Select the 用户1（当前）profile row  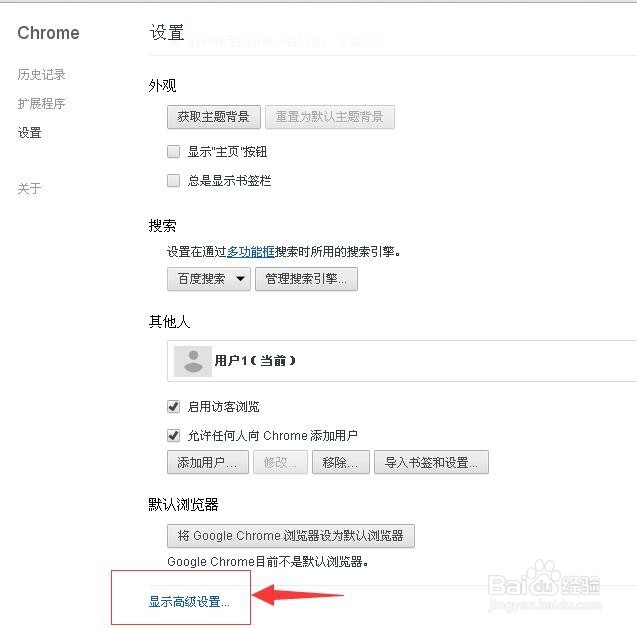402,361
